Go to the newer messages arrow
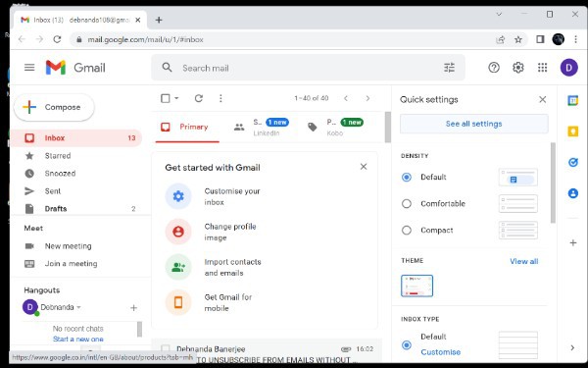This screenshot has width=588, height=368. click(x=346, y=98)
